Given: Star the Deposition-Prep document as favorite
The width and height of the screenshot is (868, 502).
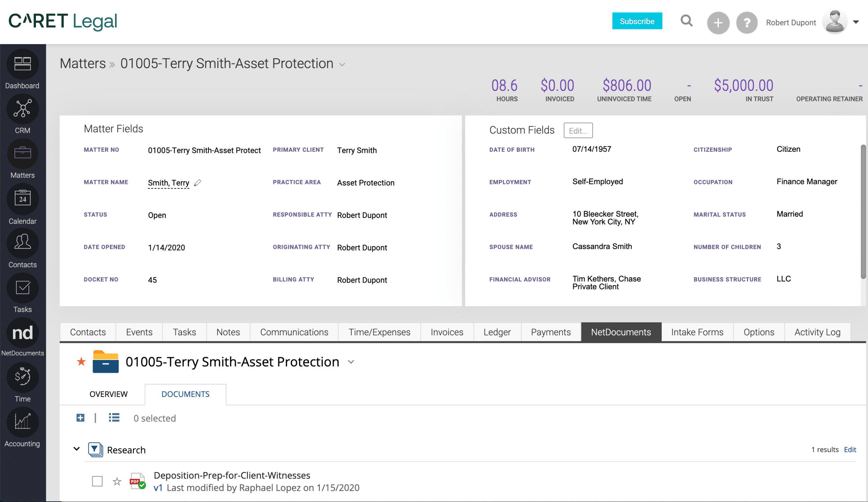Looking at the screenshot, I should point(117,482).
